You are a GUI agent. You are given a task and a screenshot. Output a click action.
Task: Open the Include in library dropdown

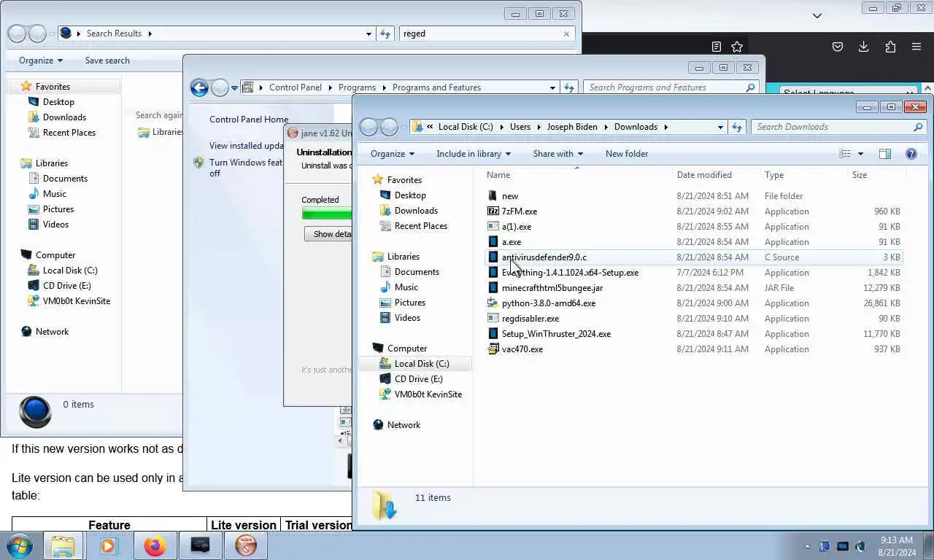tap(474, 154)
